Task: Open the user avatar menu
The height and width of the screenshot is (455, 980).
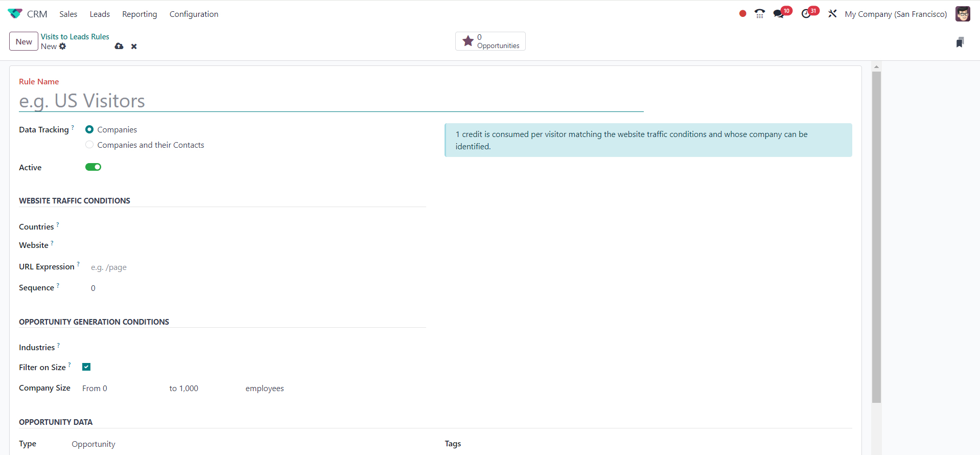Action: tap(963, 14)
